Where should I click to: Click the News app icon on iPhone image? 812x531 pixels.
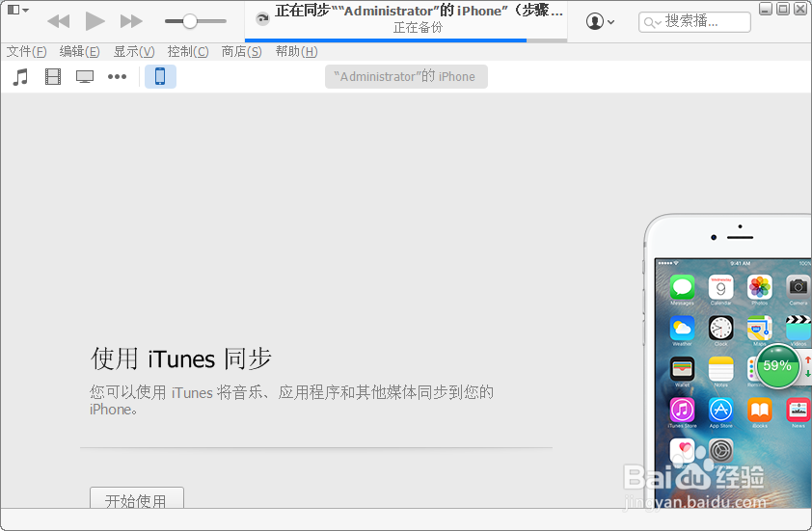798,410
